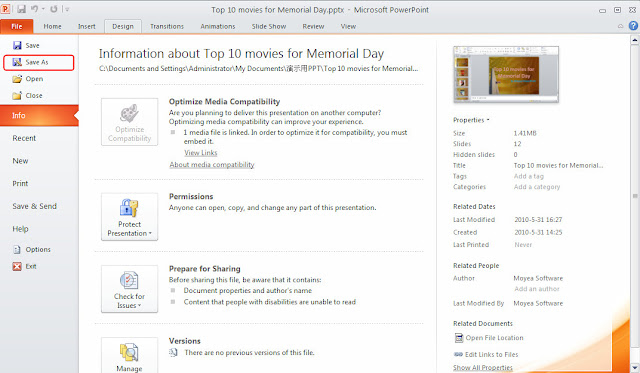Click the red Exit icon

click(17, 266)
